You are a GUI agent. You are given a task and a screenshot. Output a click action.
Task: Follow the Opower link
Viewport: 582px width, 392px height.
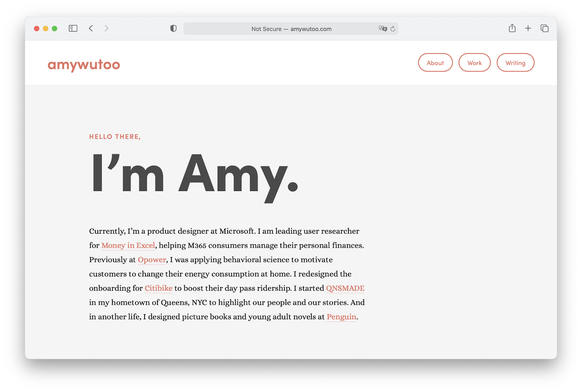click(x=152, y=260)
